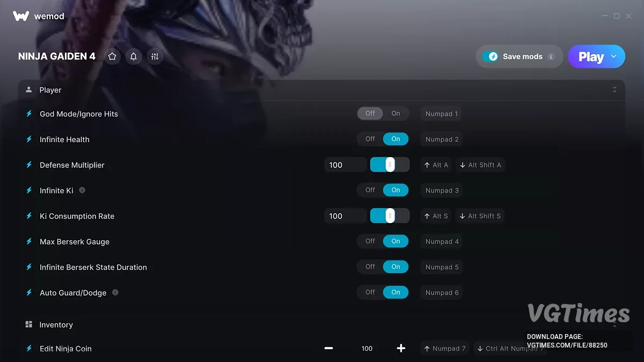Open the mod settings sliders icon

(x=155, y=56)
